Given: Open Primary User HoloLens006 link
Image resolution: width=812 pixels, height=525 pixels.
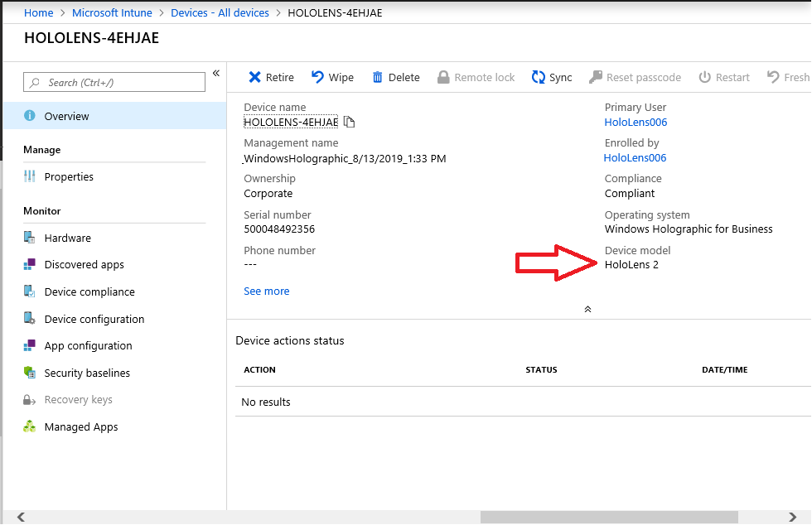Looking at the screenshot, I should tap(636, 123).
